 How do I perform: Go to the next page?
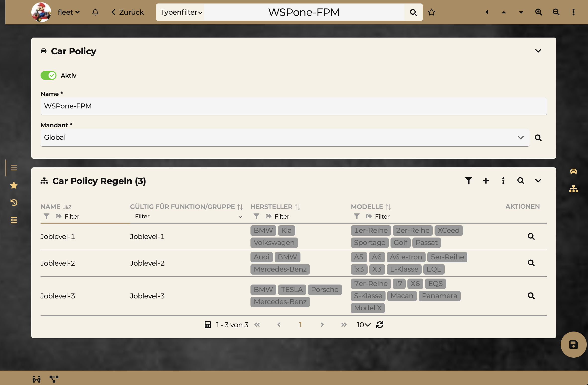322,325
